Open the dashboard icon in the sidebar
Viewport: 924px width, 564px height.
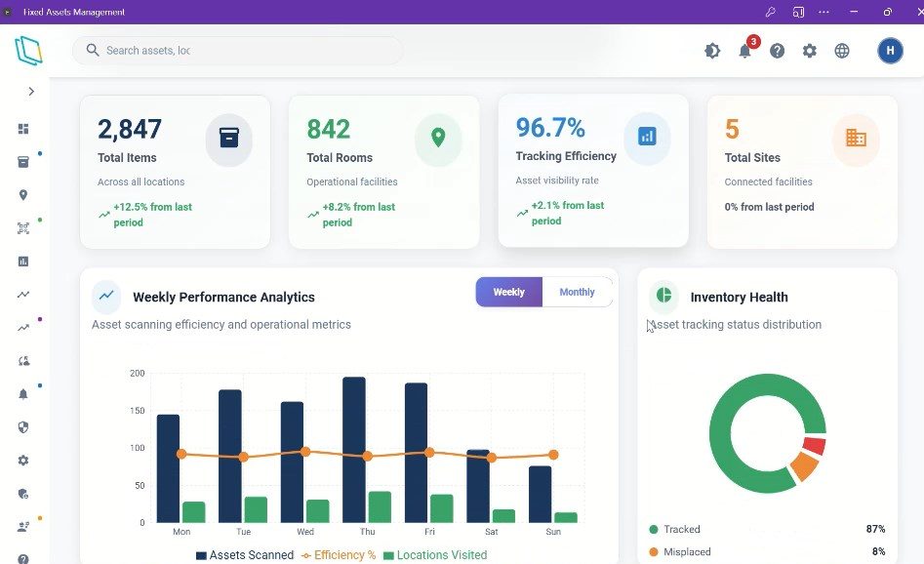[x=23, y=129]
